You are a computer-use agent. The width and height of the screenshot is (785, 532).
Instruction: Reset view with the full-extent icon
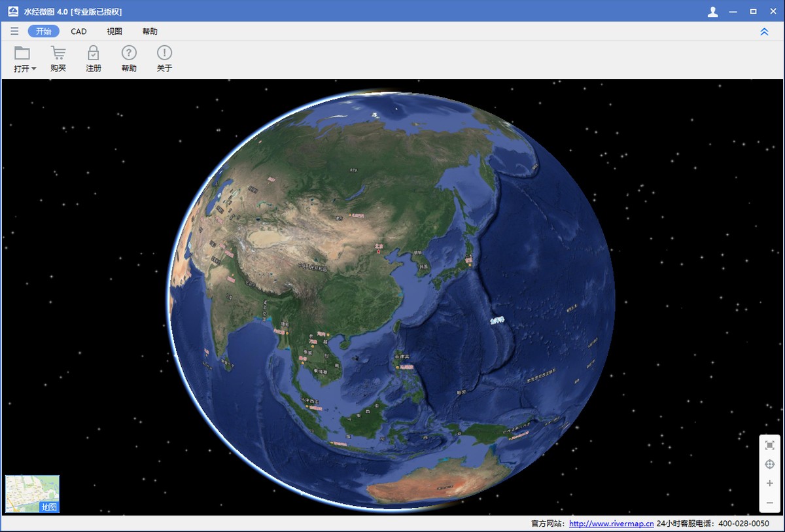(769, 444)
